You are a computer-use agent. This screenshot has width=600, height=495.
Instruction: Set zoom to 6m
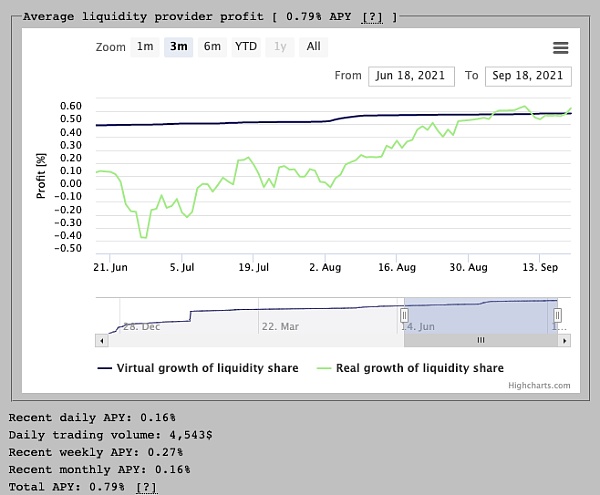[x=212, y=46]
